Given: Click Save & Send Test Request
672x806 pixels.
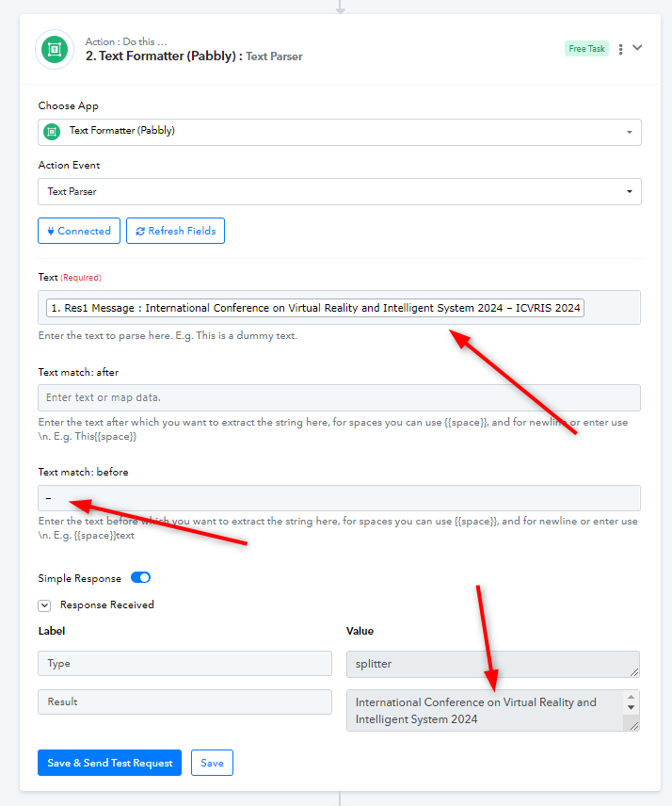Looking at the screenshot, I should 109,763.
